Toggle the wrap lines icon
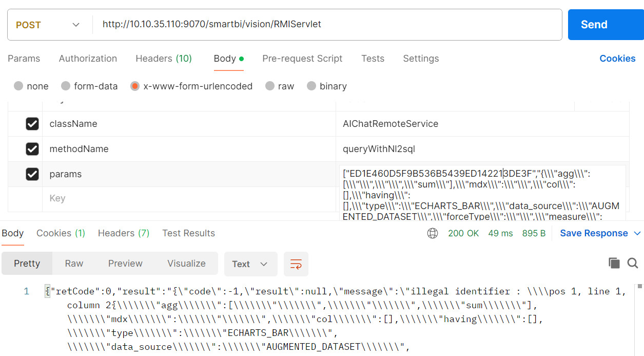The width and height of the screenshot is (644, 356). click(x=296, y=264)
